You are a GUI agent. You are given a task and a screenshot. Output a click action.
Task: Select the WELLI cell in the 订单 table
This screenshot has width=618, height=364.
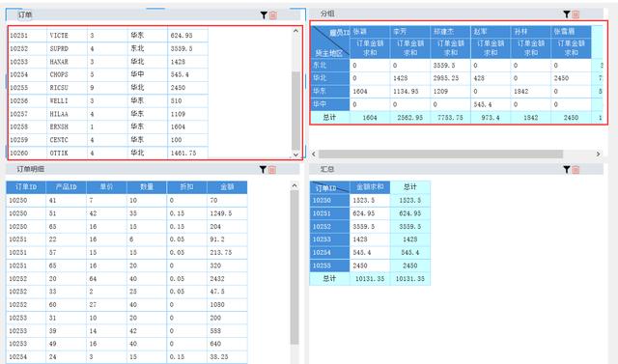67,100
